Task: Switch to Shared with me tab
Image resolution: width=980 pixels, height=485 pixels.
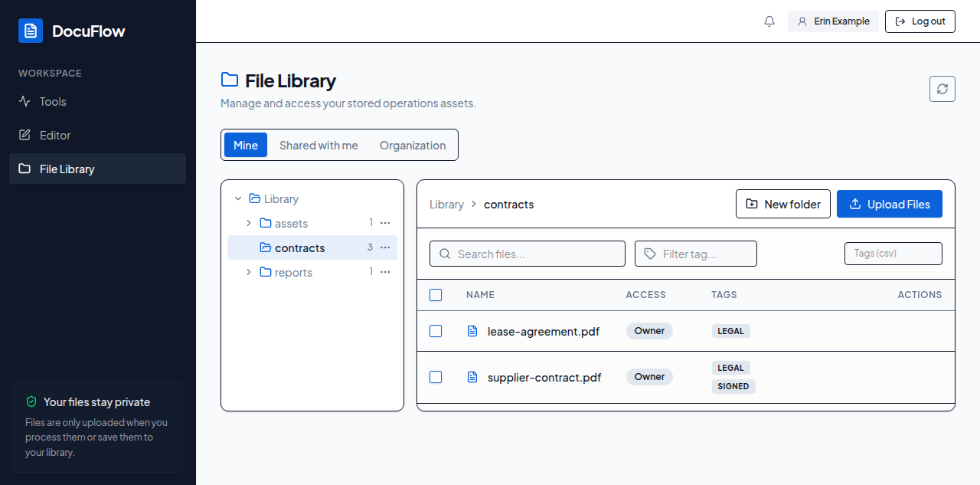Action: pyautogui.click(x=318, y=145)
